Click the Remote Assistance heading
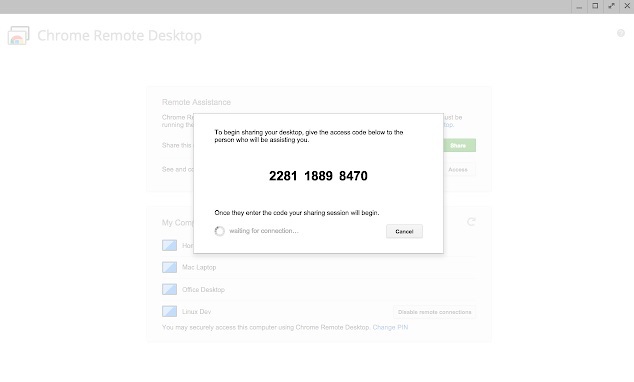This screenshot has width=634, height=382. 196,102
